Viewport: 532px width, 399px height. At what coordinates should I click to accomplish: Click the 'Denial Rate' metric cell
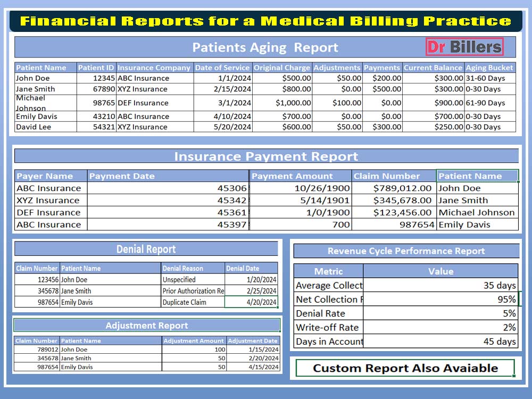click(x=328, y=313)
